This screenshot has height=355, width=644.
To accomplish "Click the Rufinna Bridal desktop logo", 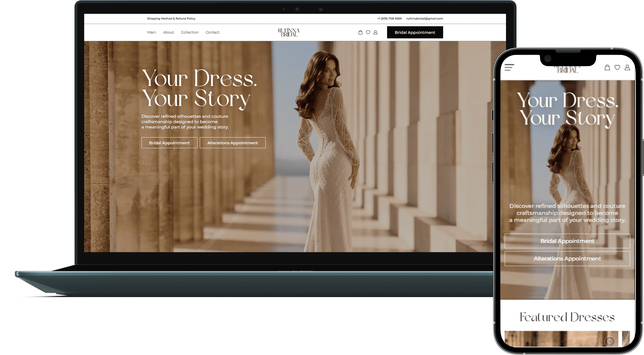I will point(288,32).
